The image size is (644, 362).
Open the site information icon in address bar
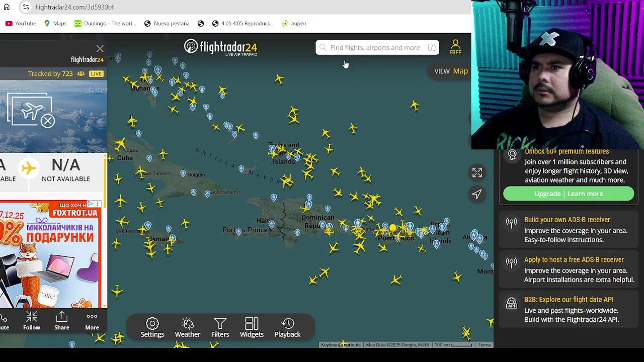pyautogui.click(x=25, y=7)
